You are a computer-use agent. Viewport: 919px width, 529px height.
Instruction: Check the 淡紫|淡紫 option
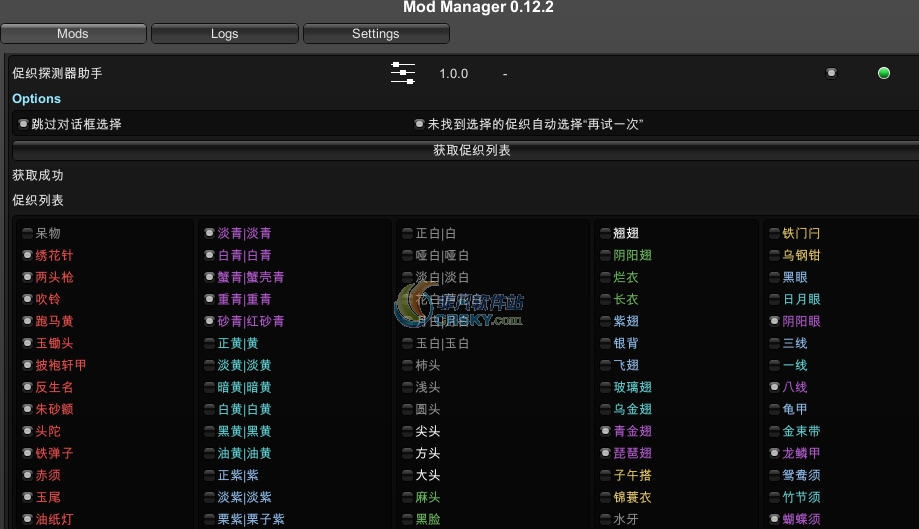209,497
